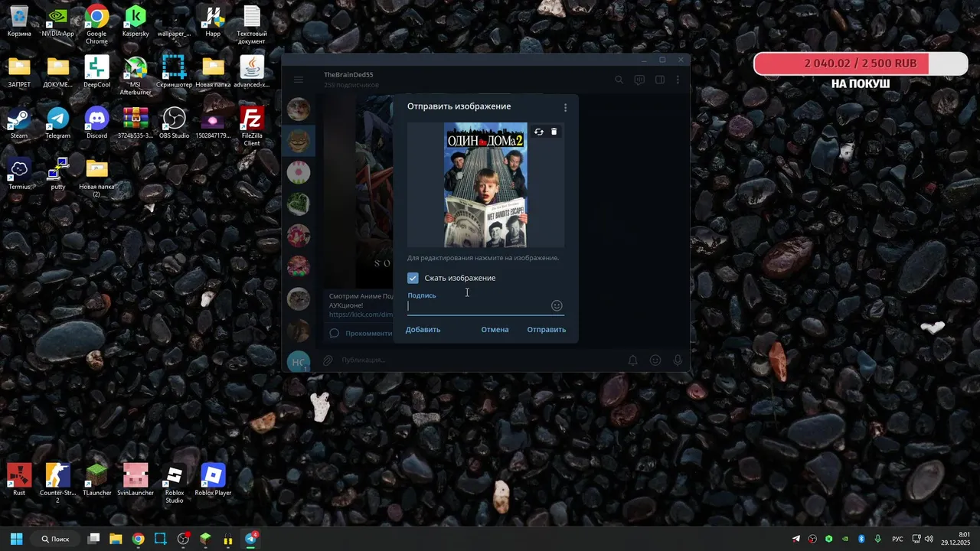
Task: Open the emoji picker in caption field
Action: (557, 305)
